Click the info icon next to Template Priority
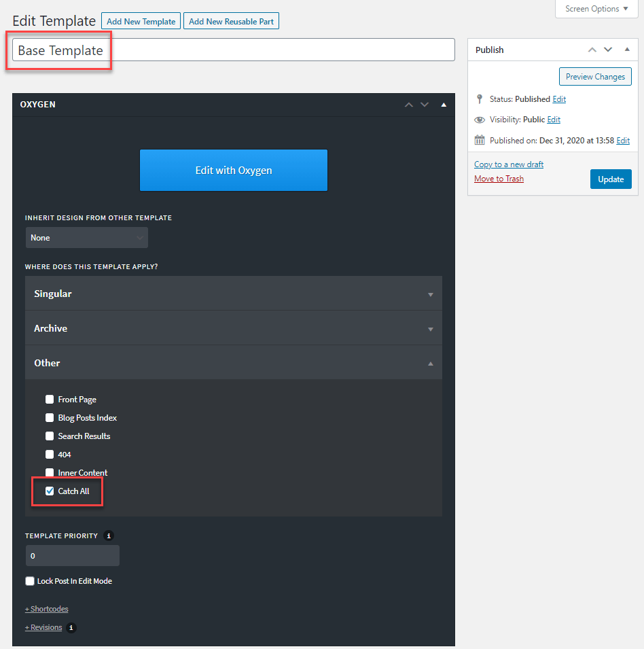Screen dimensions: 644x649 [x=109, y=536]
